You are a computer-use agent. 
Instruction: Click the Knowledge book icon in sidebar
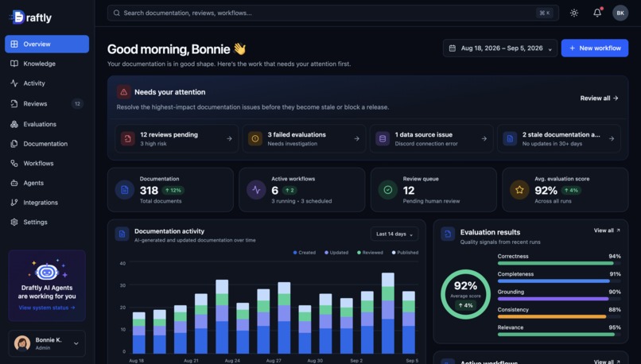tap(14, 64)
